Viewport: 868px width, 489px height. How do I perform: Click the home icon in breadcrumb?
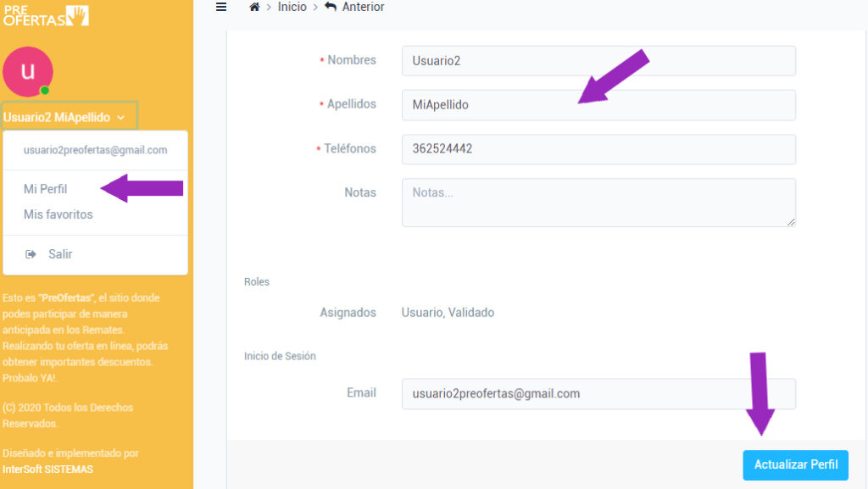coord(253,7)
